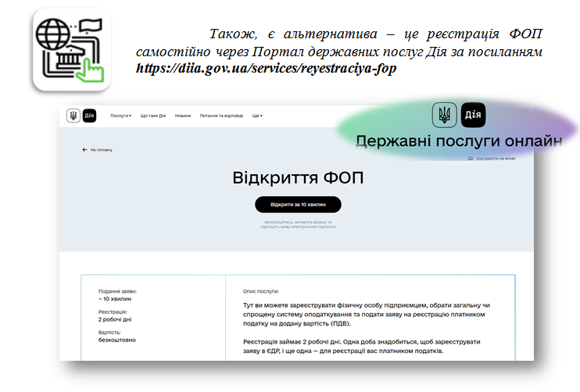Expand the Послуги dropdown menu
This screenshot has width=580, height=392.
click(120, 116)
